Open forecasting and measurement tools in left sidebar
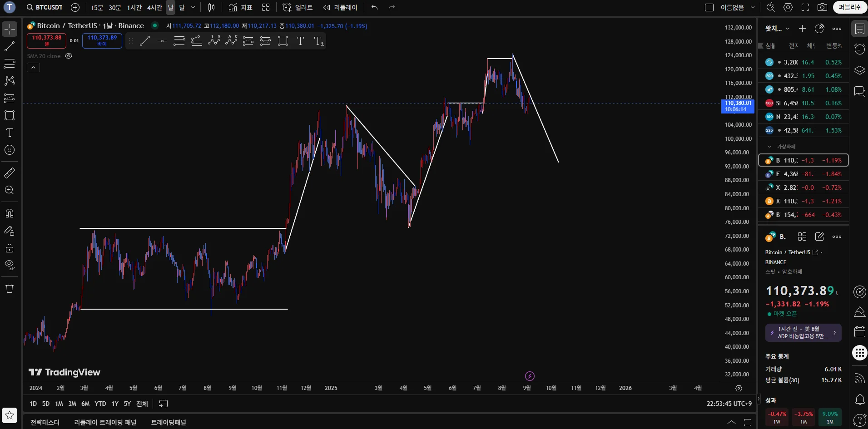 [x=10, y=98]
